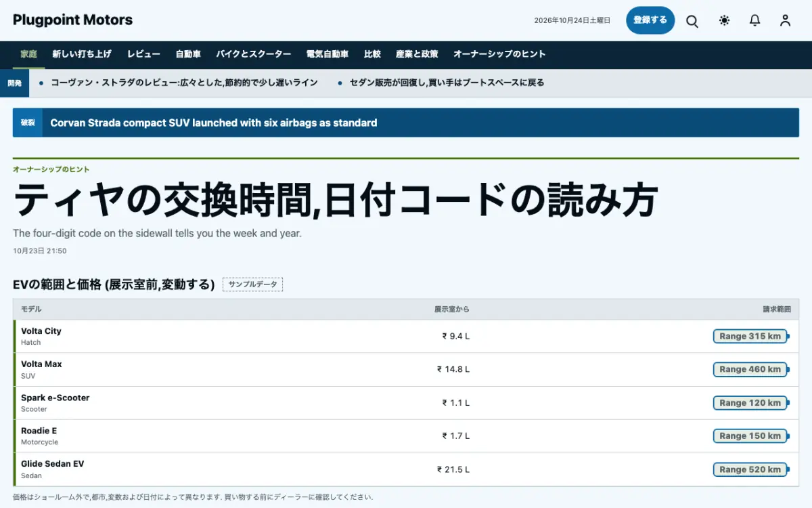The height and width of the screenshot is (508, 812).
Task: Open notifications bell icon
Action: [755, 21]
